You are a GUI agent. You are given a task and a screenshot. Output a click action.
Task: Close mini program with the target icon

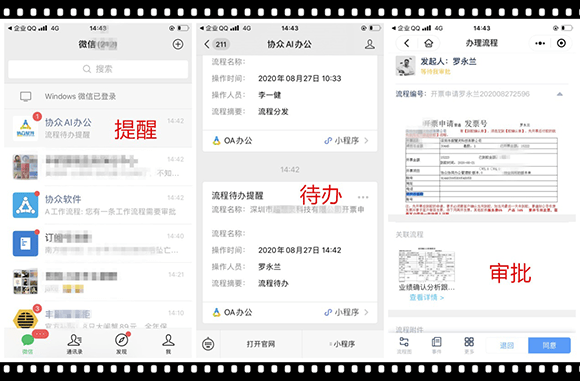[x=561, y=43]
